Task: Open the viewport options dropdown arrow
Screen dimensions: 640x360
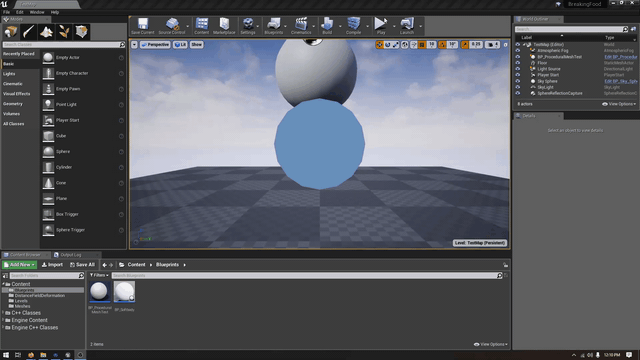Action: [x=134, y=44]
